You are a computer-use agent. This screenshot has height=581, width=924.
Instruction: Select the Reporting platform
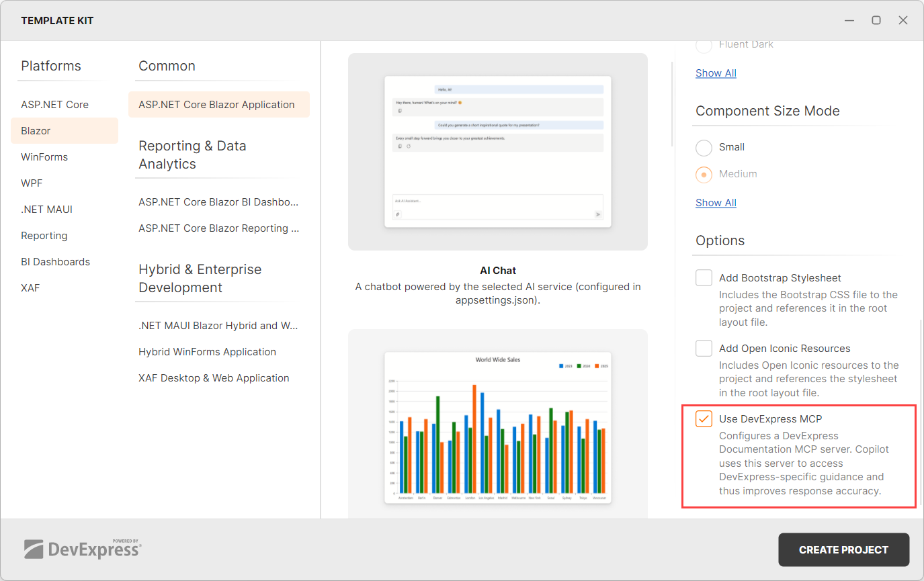[44, 235]
